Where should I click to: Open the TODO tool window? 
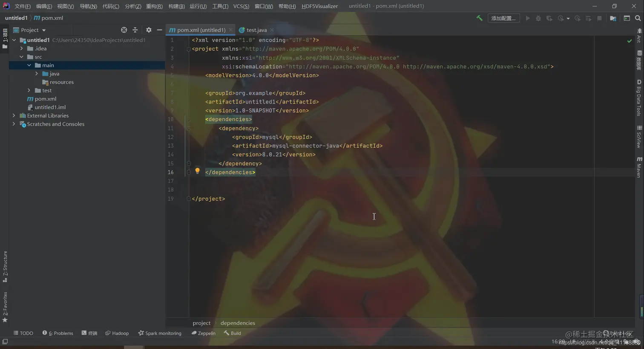(23, 333)
